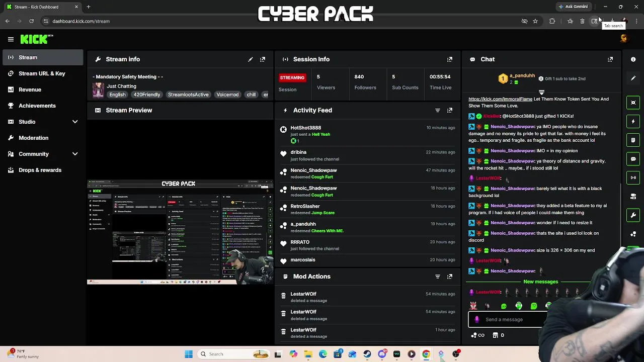
Task: Click the info icon right of Chat
Action: pyautogui.click(x=633, y=59)
